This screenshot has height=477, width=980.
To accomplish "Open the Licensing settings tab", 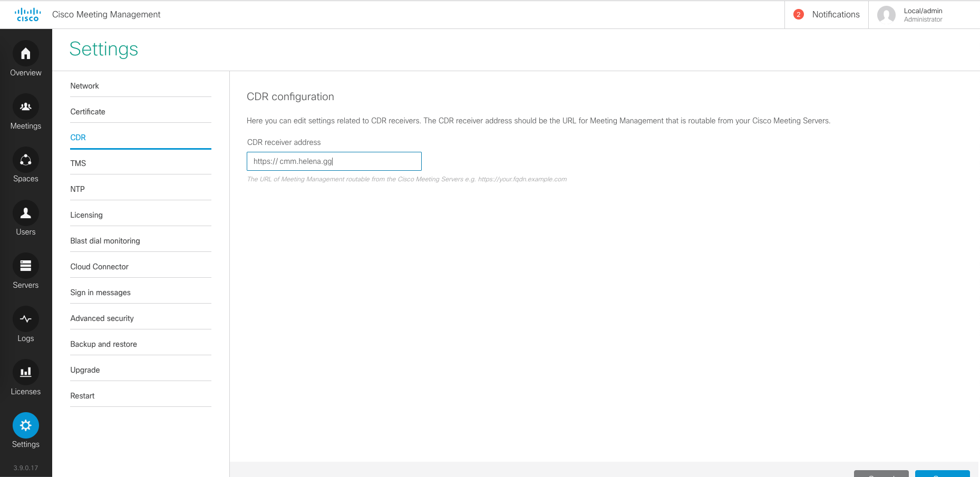I will coord(86,215).
